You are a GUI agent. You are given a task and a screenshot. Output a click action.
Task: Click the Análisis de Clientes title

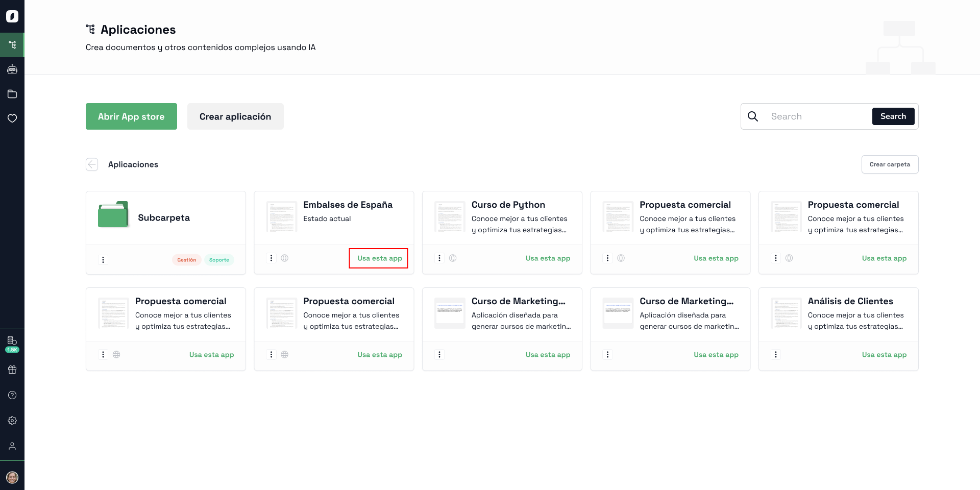[x=850, y=301]
